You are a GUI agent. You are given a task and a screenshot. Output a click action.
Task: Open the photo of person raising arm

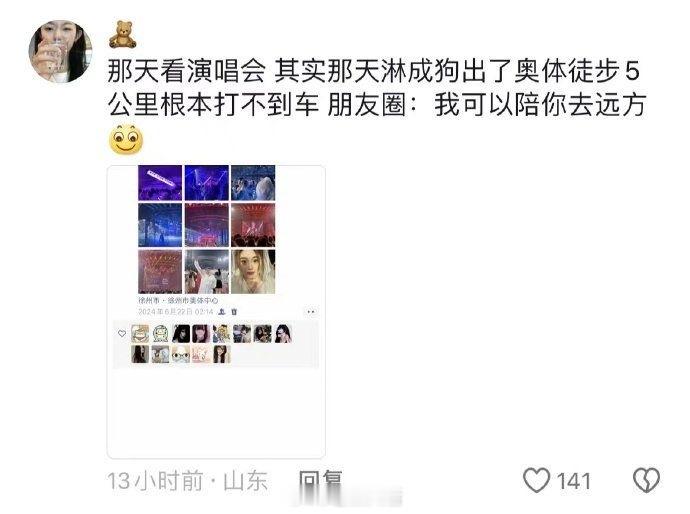point(206,272)
